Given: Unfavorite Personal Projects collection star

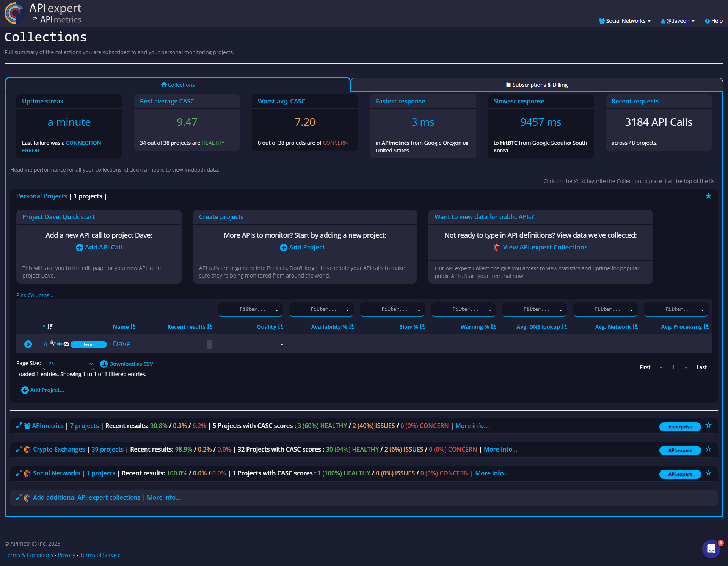Looking at the screenshot, I should 708,196.
